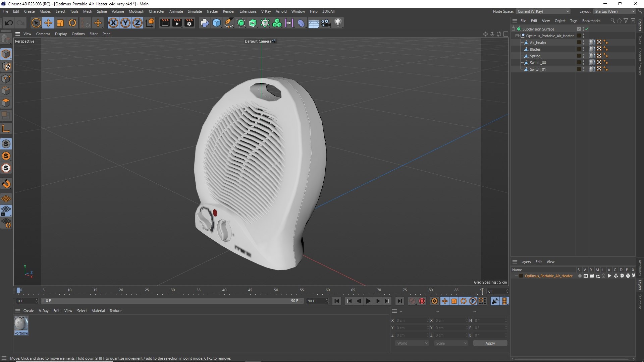Image resolution: width=644 pixels, height=362 pixels.
Task: Toggle X axis lock
Action: tap(113, 23)
